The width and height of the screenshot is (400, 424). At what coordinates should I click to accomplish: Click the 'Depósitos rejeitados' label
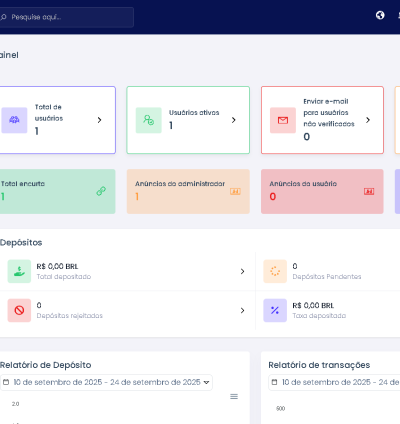click(70, 316)
